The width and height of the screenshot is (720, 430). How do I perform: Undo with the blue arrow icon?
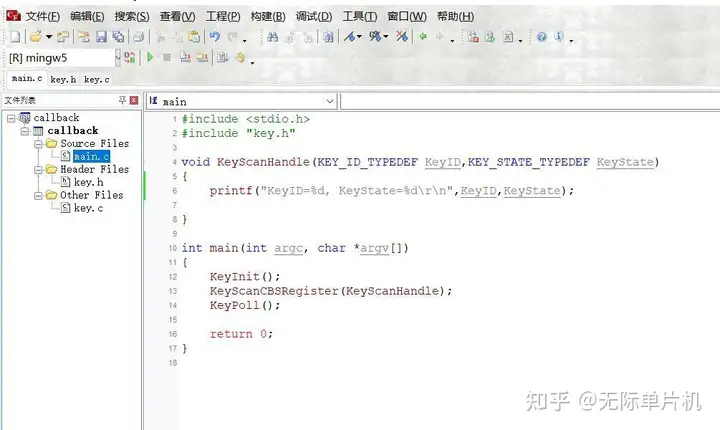[214, 36]
